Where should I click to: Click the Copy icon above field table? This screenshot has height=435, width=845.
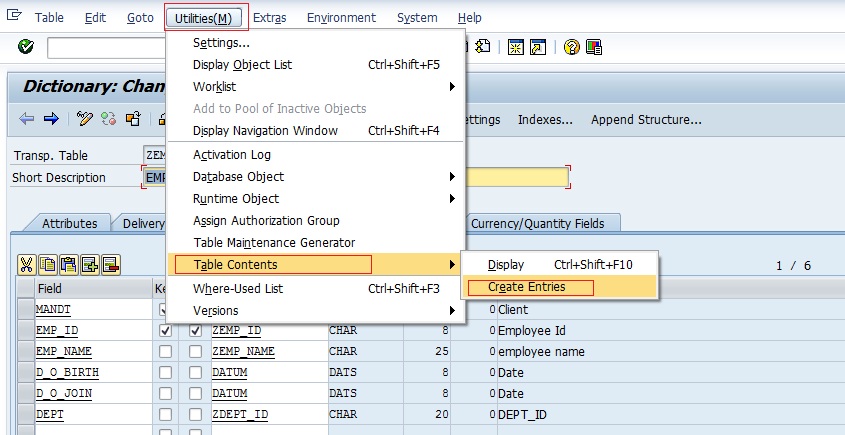click(48, 265)
